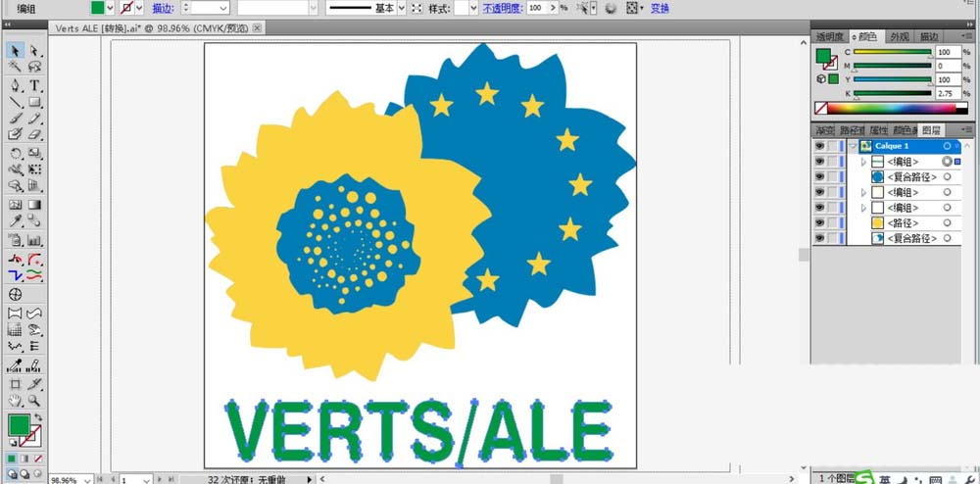
Task: Adjust the C cyan slider
Action: (892, 53)
